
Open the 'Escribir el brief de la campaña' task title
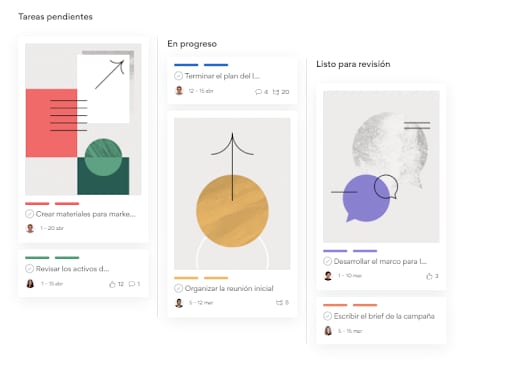[x=384, y=316]
